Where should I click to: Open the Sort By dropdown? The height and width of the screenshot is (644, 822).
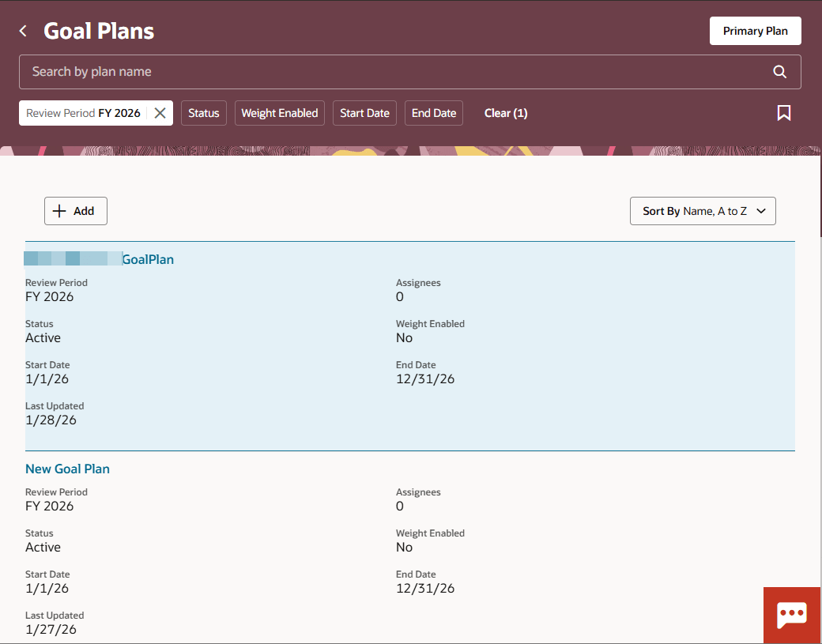click(702, 211)
